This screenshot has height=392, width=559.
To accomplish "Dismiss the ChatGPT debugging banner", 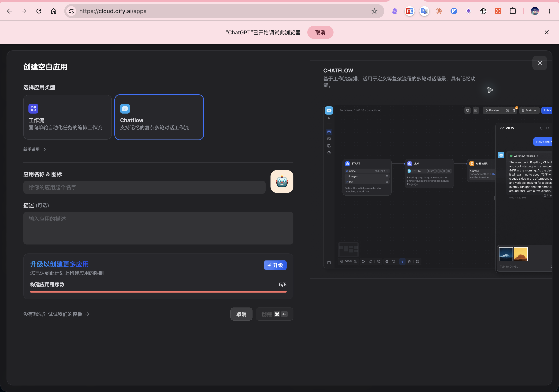I will pyautogui.click(x=547, y=32).
